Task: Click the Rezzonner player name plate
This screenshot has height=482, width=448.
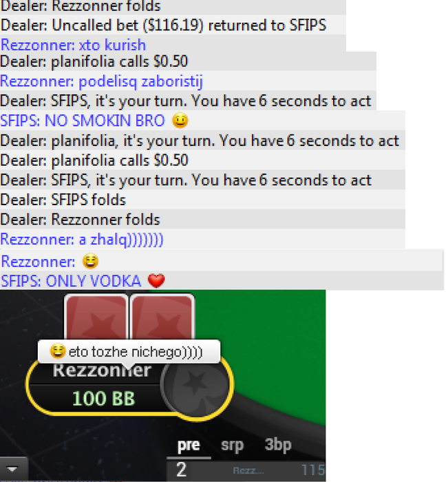Action: 101,370
